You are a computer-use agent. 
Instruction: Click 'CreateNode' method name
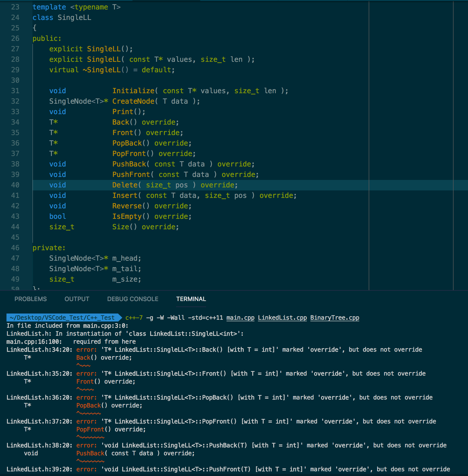(x=133, y=101)
